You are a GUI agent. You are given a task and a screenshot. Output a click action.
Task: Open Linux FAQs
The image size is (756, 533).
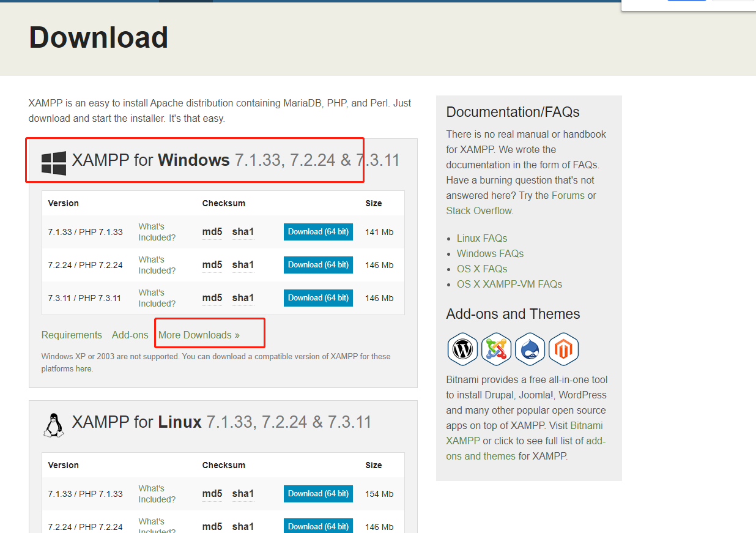[x=482, y=238]
